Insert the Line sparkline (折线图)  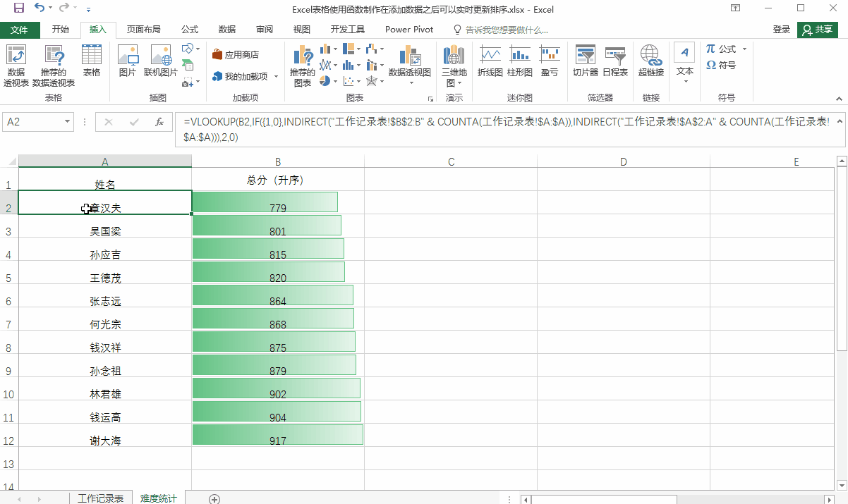pos(490,61)
